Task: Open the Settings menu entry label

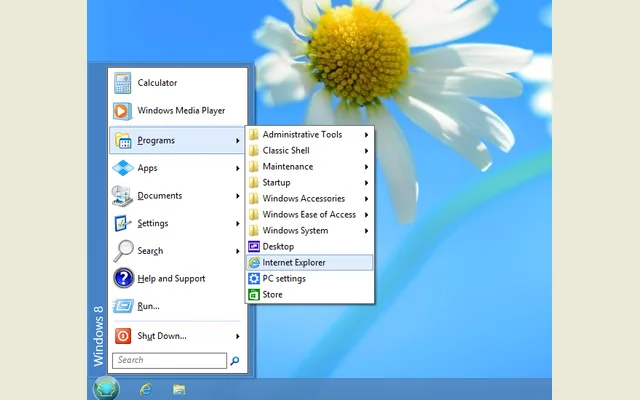Action: point(153,223)
